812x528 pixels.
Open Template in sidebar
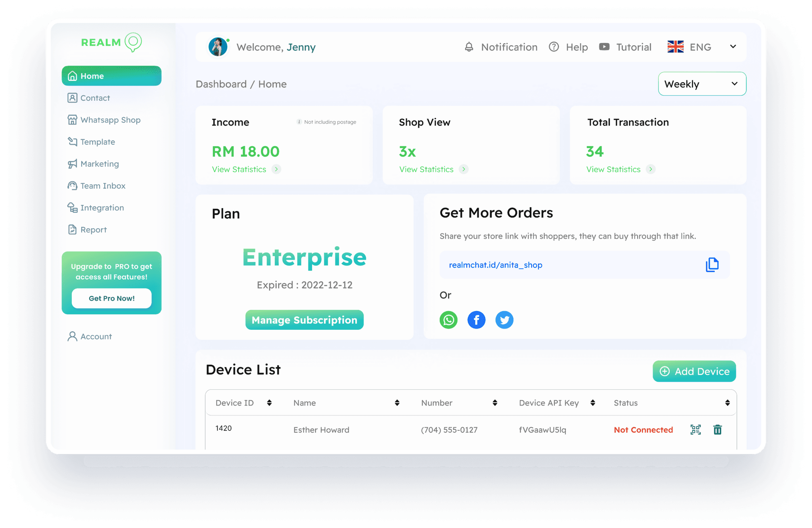(x=91, y=142)
